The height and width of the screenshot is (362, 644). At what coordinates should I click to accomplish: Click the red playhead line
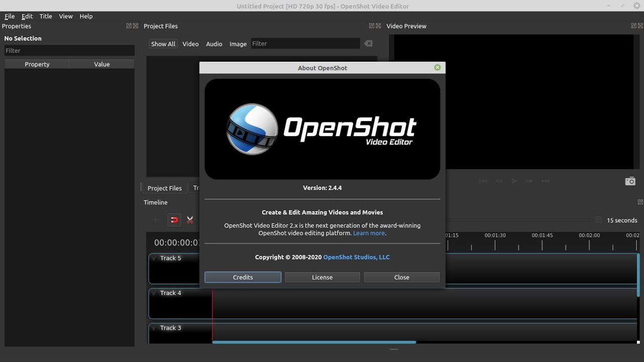[x=212, y=316]
